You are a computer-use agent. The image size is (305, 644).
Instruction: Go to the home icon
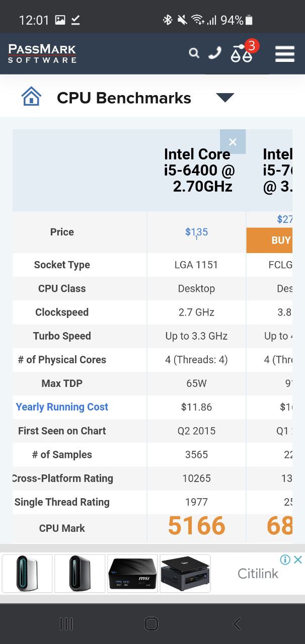[x=31, y=97]
